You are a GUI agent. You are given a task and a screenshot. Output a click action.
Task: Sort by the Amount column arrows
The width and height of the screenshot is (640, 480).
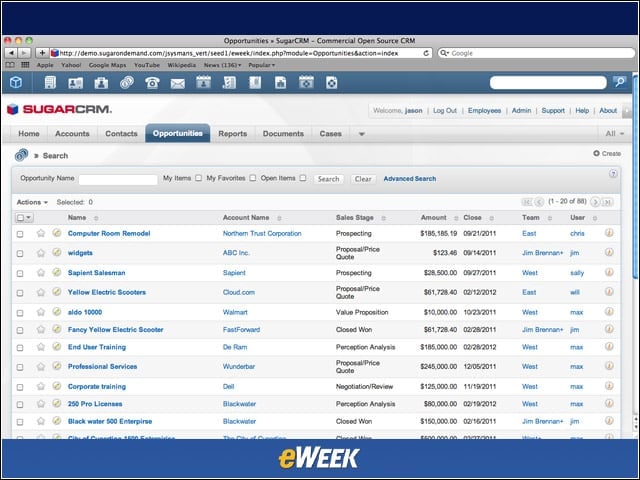tap(456, 218)
